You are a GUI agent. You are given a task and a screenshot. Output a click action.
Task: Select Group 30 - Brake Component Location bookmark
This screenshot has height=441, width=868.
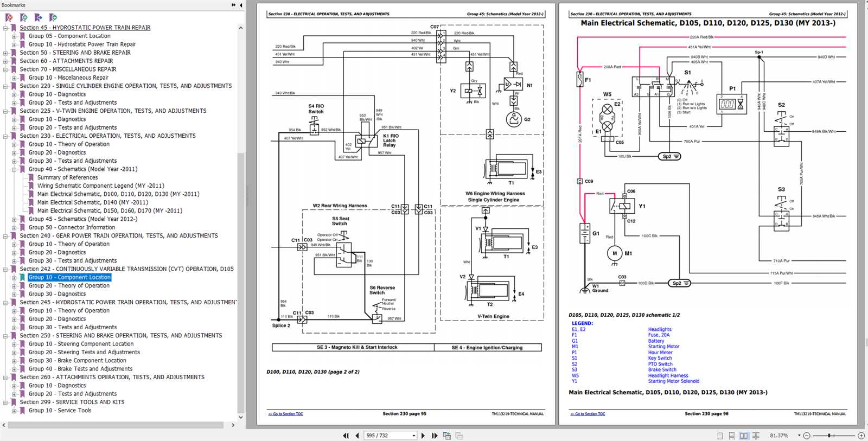click(x=77, y=360)
